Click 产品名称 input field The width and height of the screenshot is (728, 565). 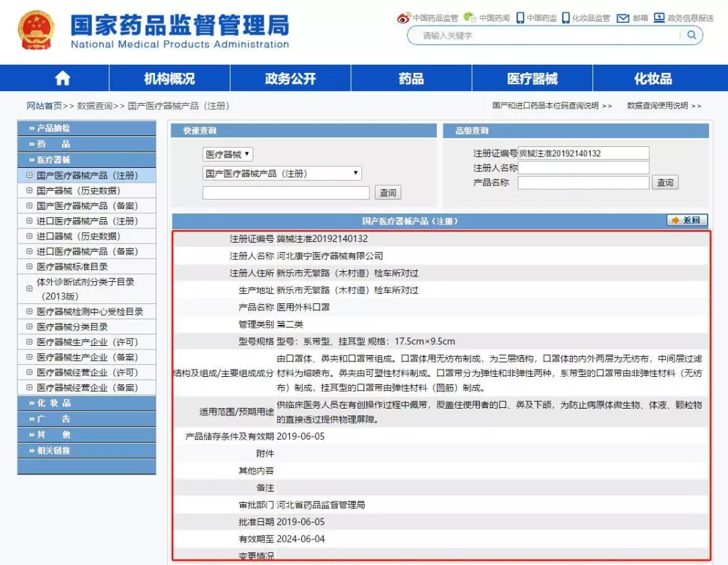coord(584,182)
